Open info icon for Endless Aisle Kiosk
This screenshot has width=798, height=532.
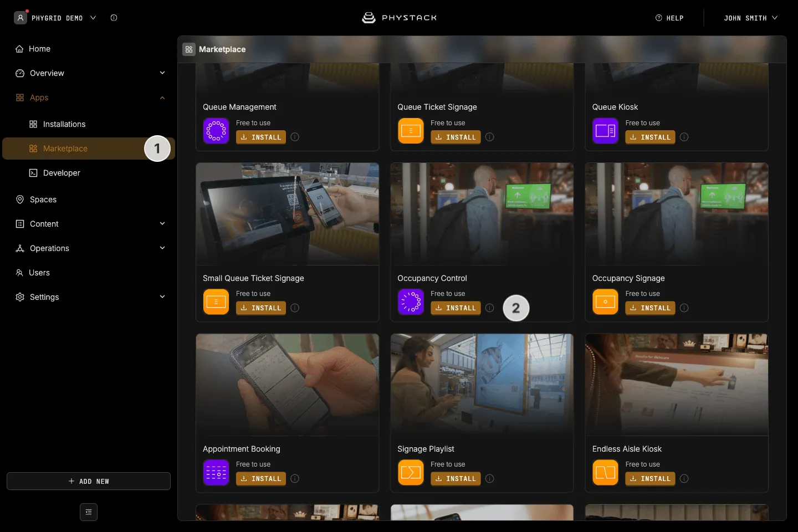684,478
